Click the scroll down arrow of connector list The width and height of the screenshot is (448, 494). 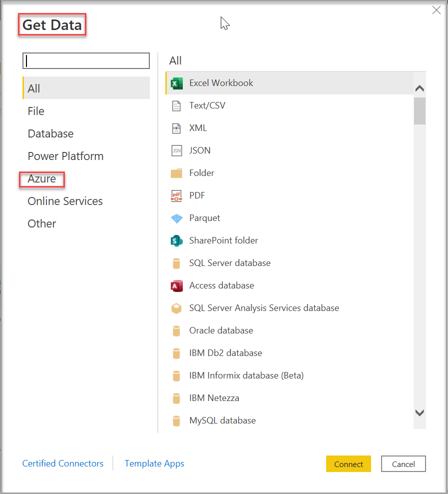pyautogui.click(x=420, y=412)
